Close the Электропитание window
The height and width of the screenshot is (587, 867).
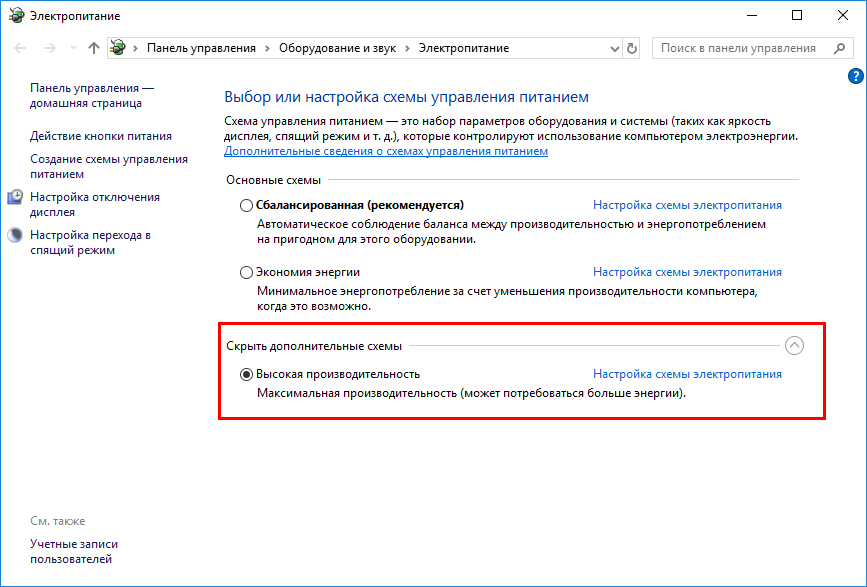843,15
